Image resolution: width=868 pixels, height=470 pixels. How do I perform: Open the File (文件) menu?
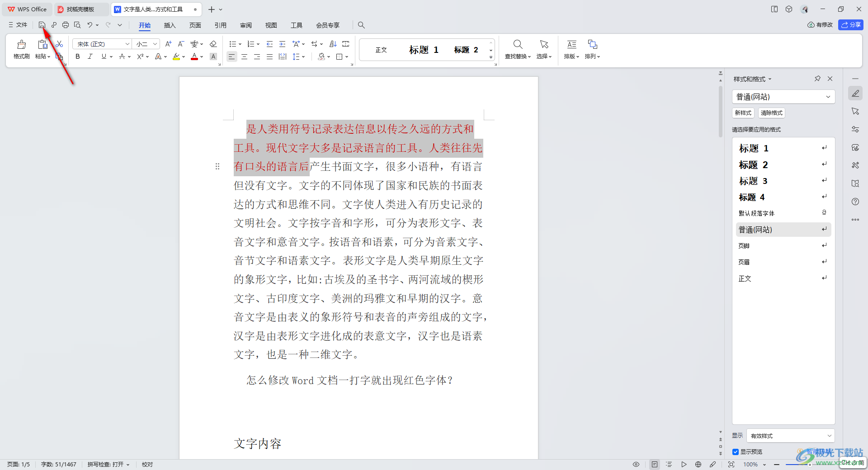pyautogui.click(x=18, y=25)
